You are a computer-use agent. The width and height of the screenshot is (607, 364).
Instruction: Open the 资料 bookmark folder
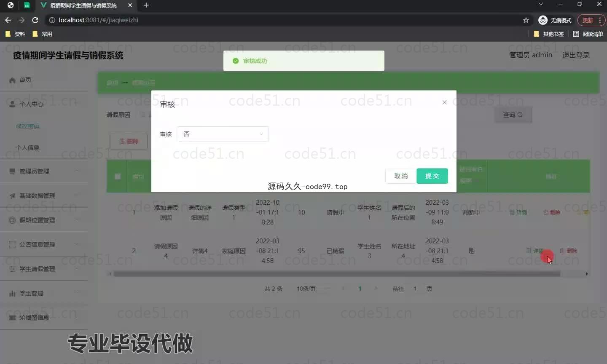click(15, 34)
